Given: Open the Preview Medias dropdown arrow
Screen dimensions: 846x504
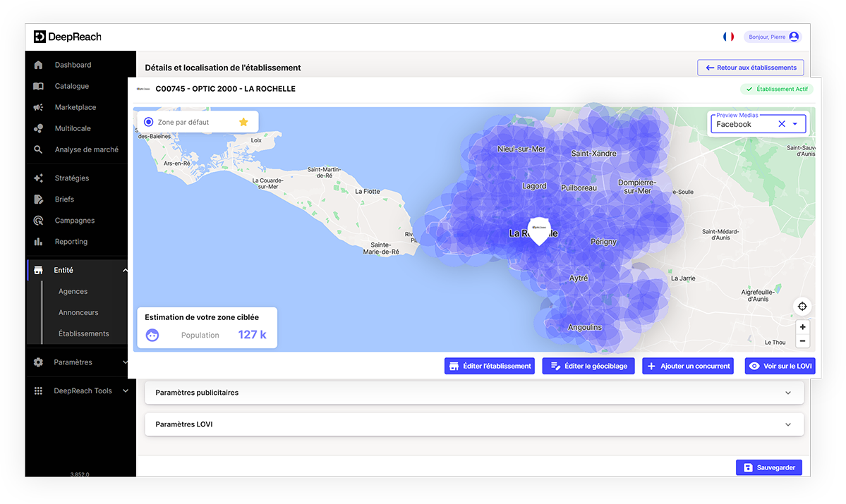Looking at the screenshot, I should click(794, 124).
